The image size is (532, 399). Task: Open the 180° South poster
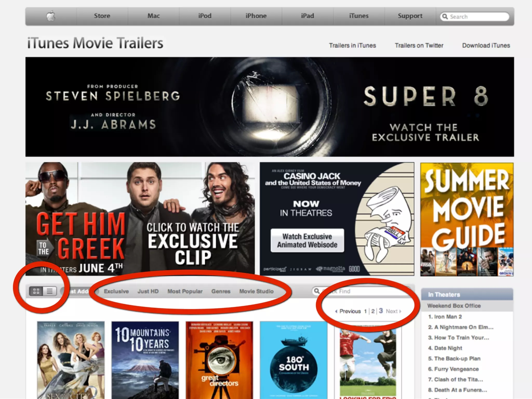(x=294, y=360)
